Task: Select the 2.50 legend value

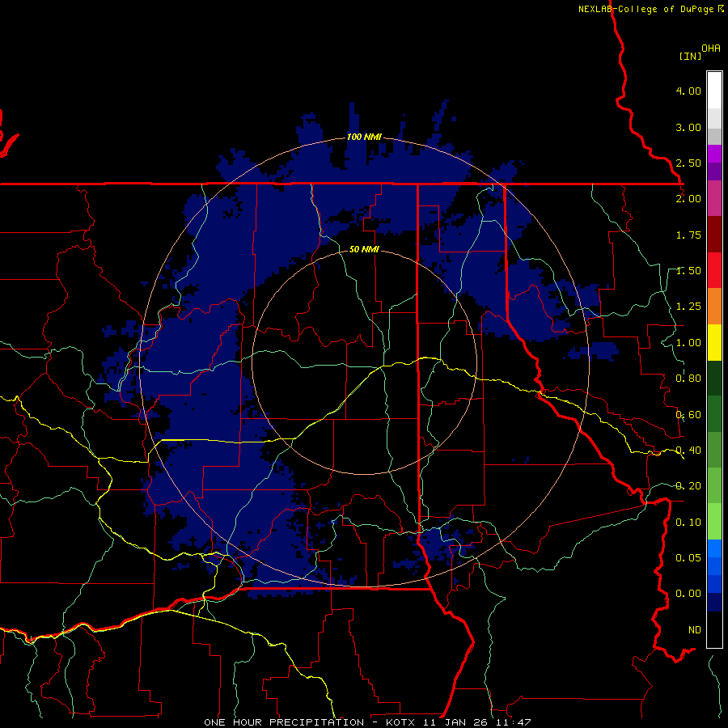Action: (x=688, y=163)
